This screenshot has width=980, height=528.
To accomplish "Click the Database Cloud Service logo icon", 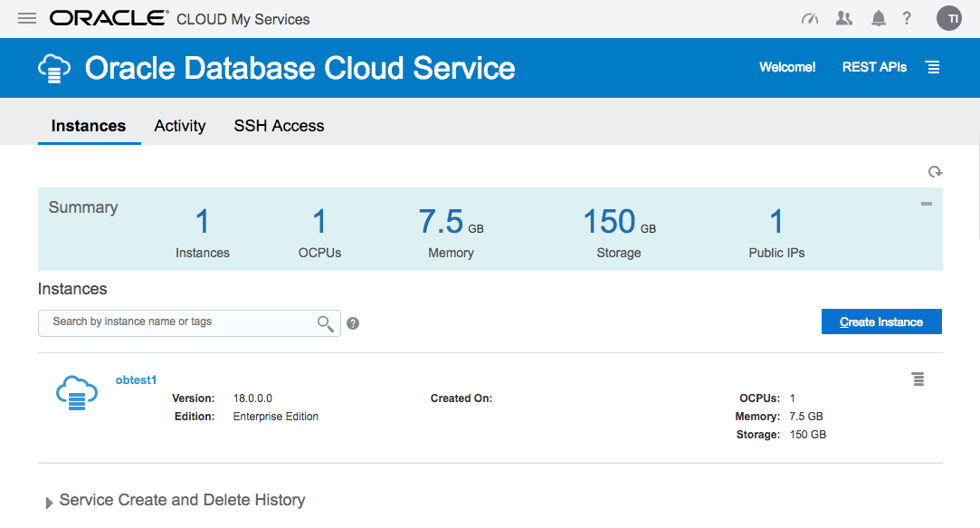I will [x=54, y=68].
